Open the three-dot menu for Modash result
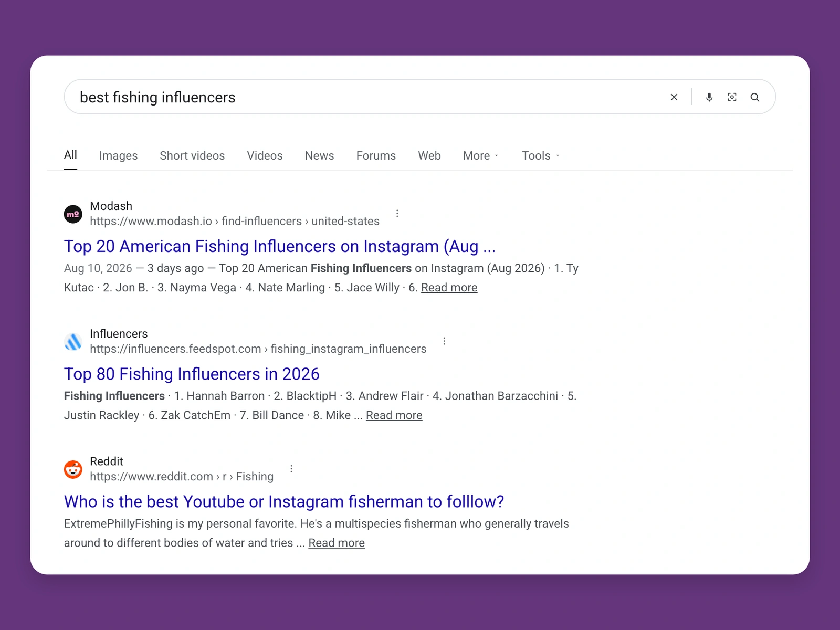Screen dimensions: 840x630 [397, 214]
